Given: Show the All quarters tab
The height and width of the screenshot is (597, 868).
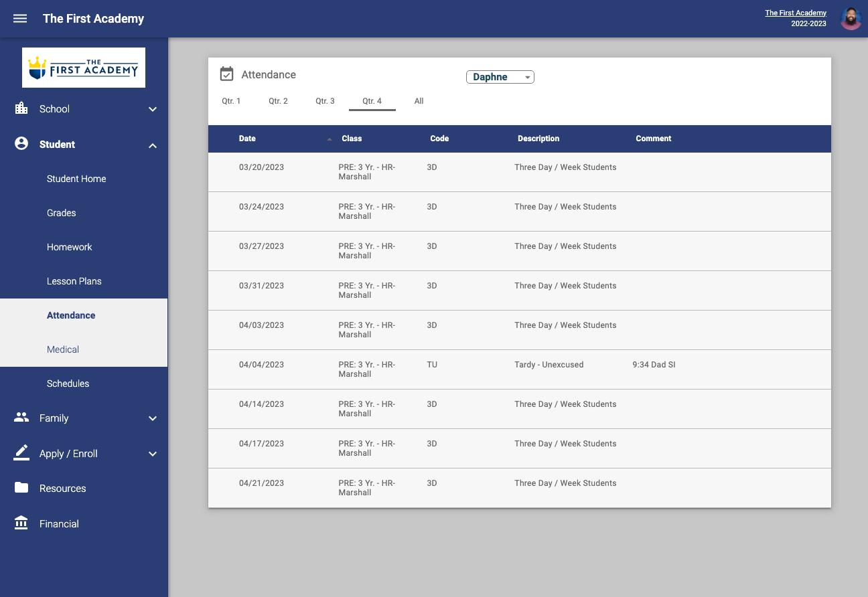Looking at the screenshot, I should tap(419, 101).
